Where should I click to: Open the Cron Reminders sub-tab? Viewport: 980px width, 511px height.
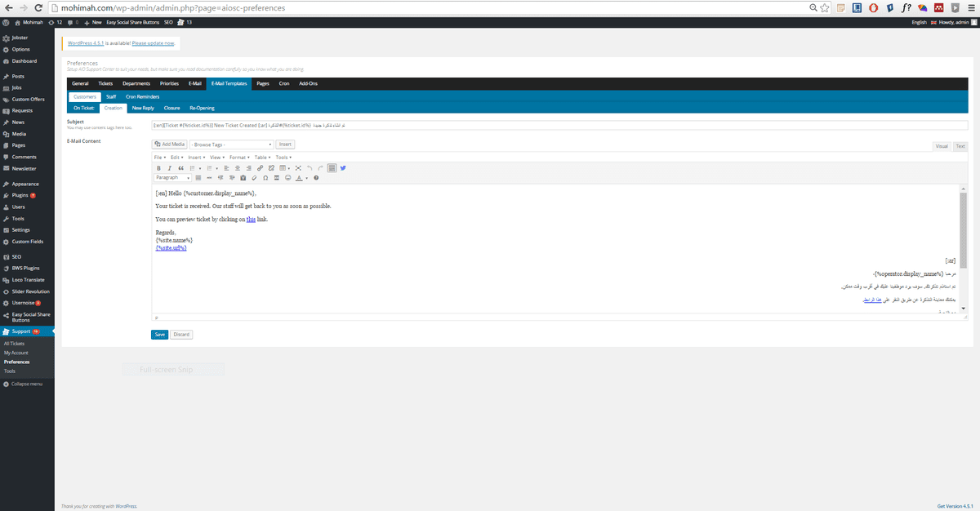[x=142, y=96]
